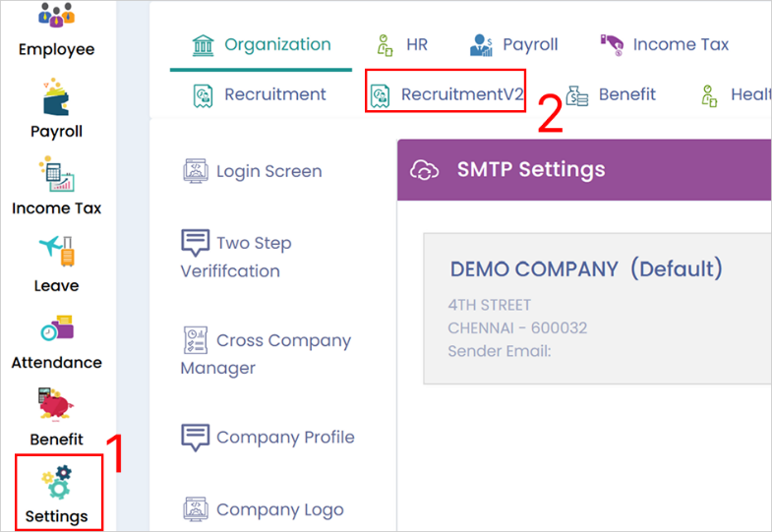Switch to the Organization tab
The height and width of the screenshot is (532, 772).
pos(261,45)
